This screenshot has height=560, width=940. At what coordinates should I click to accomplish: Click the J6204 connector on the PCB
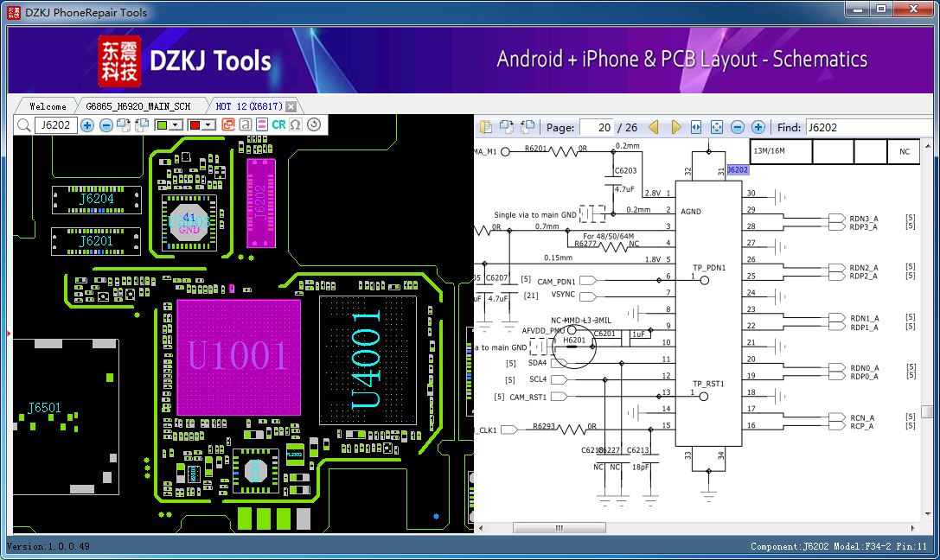click(x=97, y=200)
